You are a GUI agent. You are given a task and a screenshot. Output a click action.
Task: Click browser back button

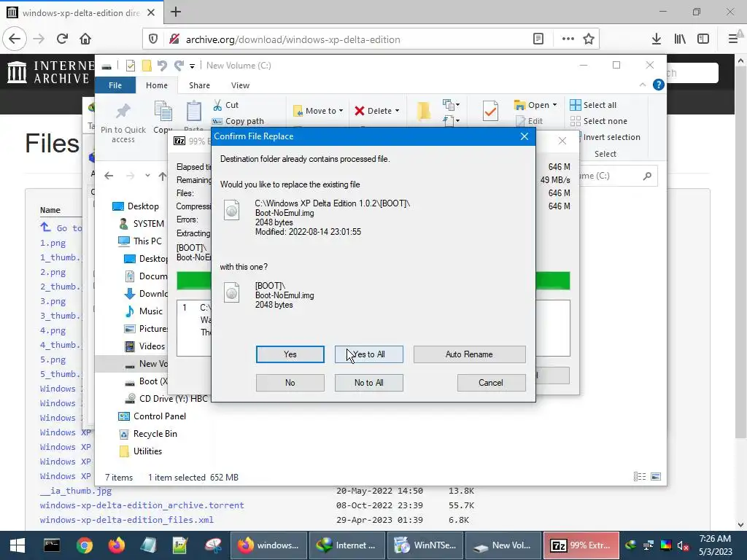point(15,39)
